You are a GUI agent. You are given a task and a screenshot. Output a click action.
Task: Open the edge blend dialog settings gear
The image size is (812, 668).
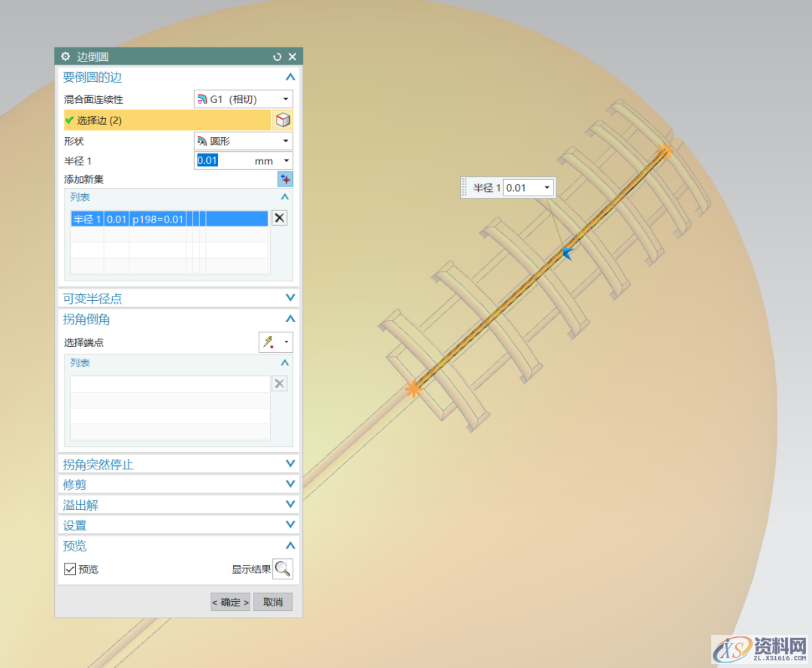click(65, 56)
